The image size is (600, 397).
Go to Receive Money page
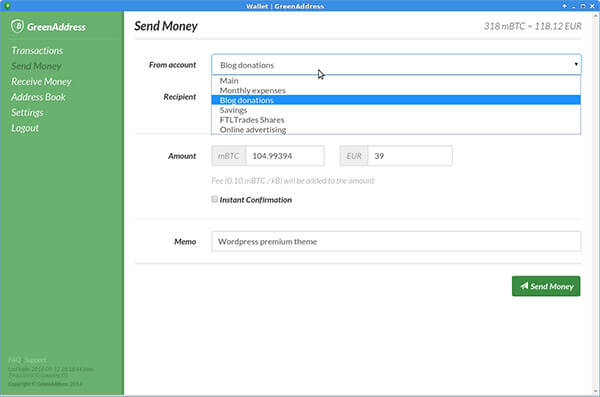(41, 82)
